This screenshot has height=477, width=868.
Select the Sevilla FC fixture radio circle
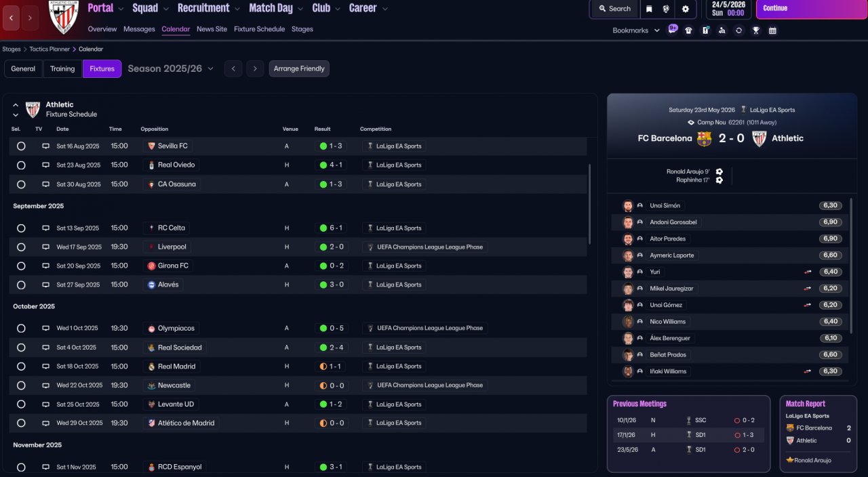[21, 146]
